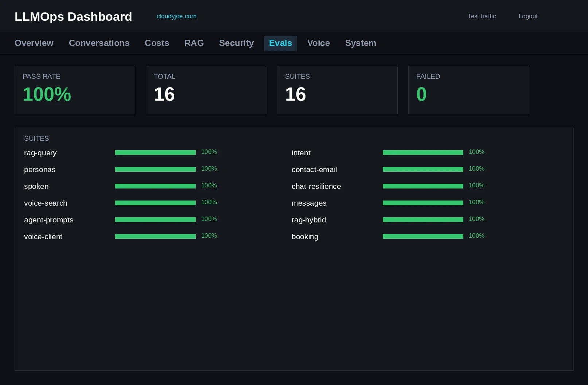This screenshot has width=588, height=385.
Task: Select the contact-email suite label
Action: [x=314, y=170]
